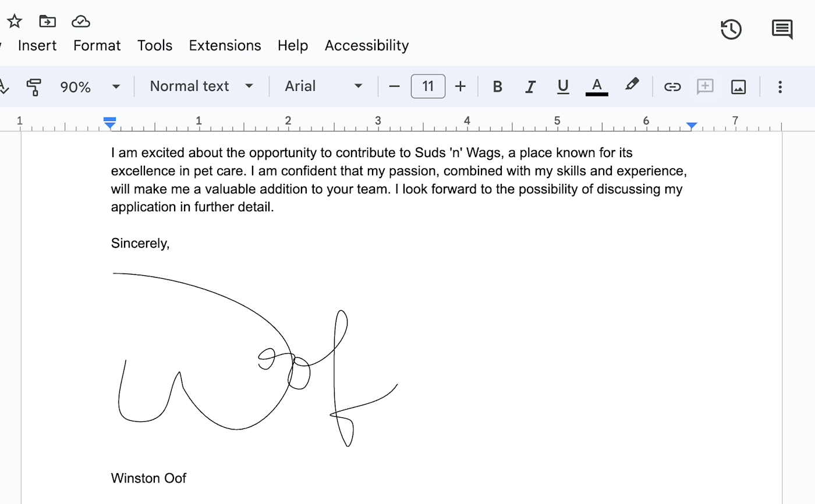
Task: Add a comment from toolbar
Action: point(705,87)
